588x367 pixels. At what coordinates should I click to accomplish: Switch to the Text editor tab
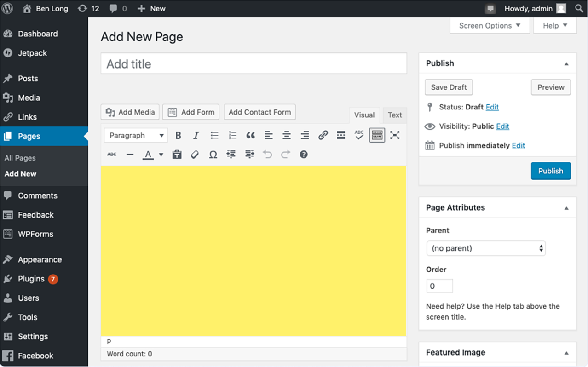pyautogui.click(x=395, y=115)
